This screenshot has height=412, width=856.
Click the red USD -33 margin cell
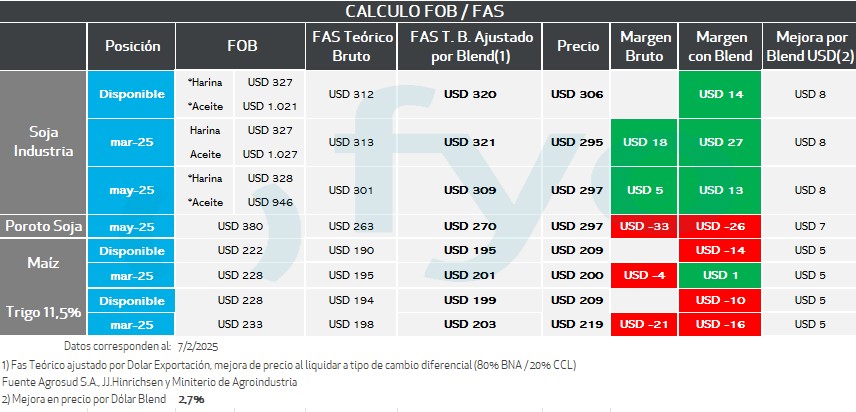click(645, 226)
